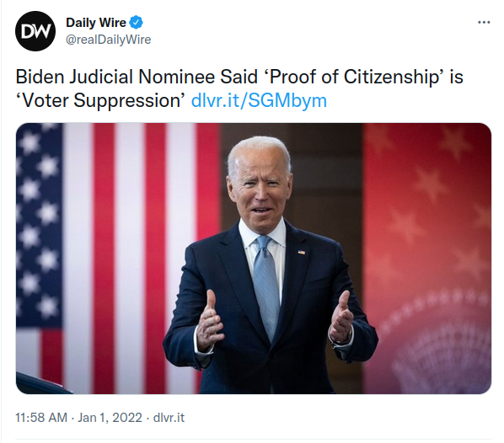Click the Jan 1, 2022 date
504x443 pixels.
tap(110, 418)
